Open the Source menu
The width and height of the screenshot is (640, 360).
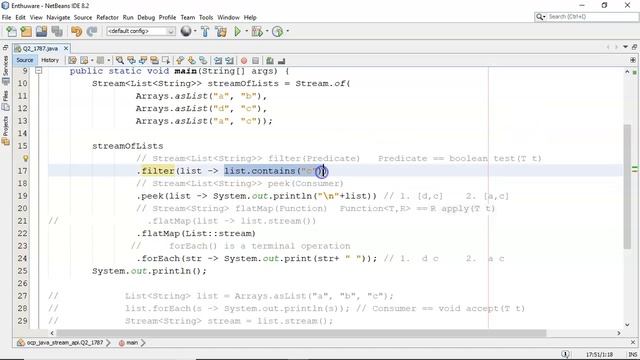point(83,18)
